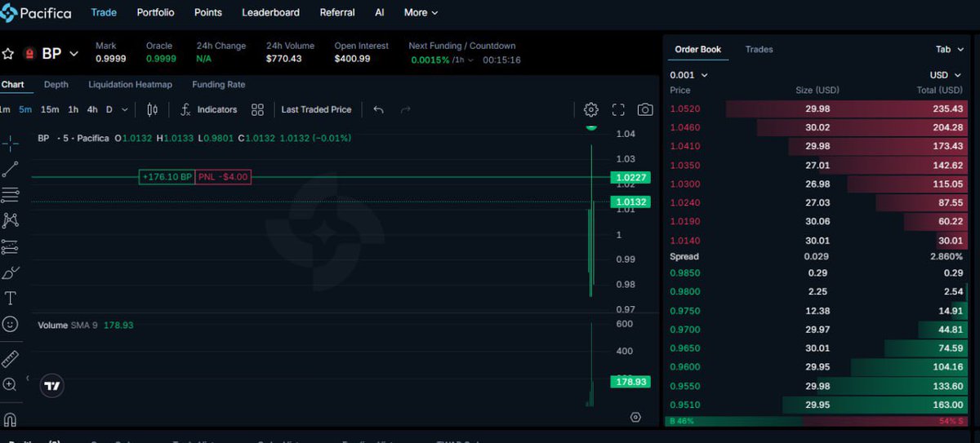Click the Volume SMA 9 indicator legend

(x=85, y=325)
